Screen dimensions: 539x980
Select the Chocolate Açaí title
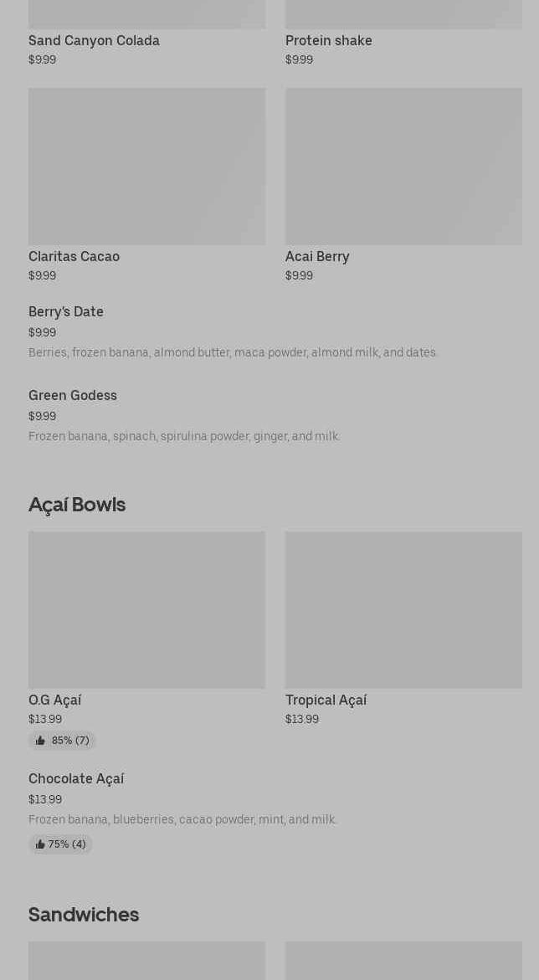tap(76, 778)
